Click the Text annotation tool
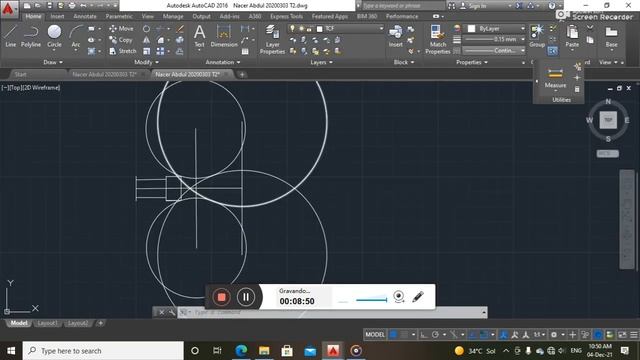 [199, 36]
